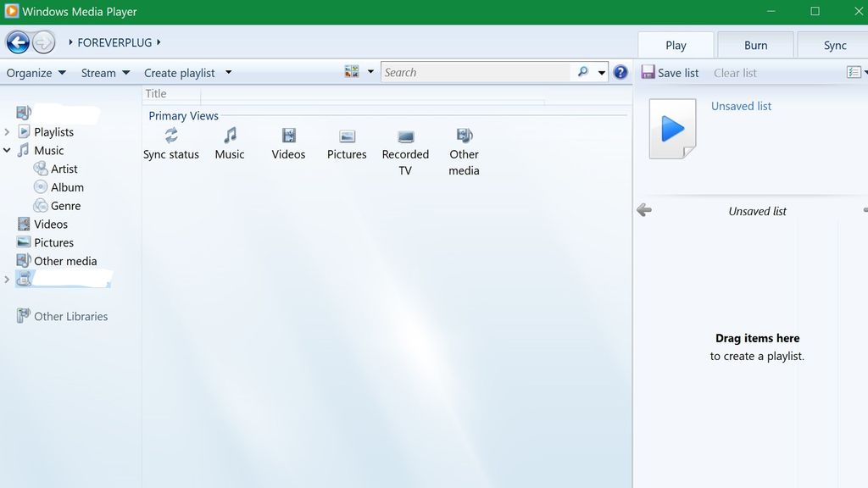Click the back navigation arrow

pos(18,42)
